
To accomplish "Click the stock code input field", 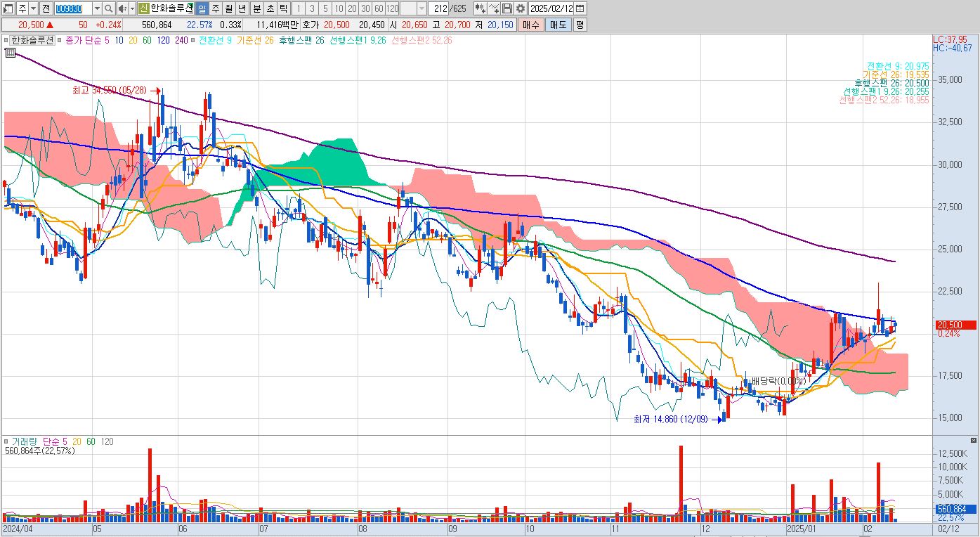I will point(73,8).
